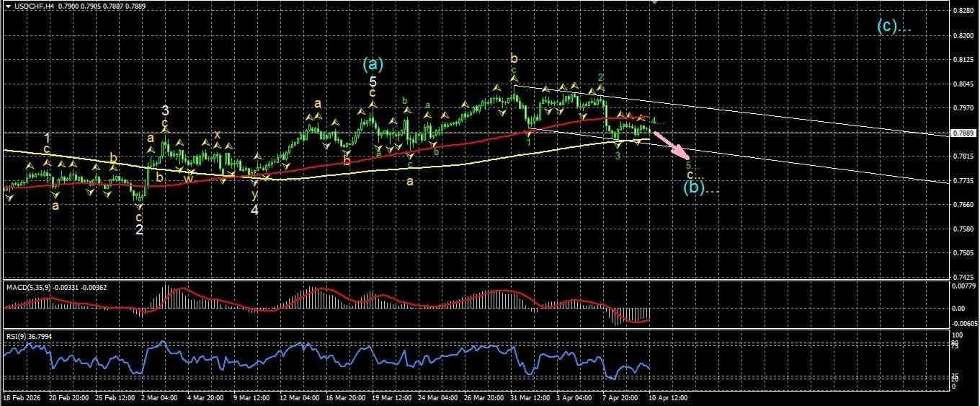
Task: Click the 26 Mar 20:00 time label
Action: coord(484,398)
